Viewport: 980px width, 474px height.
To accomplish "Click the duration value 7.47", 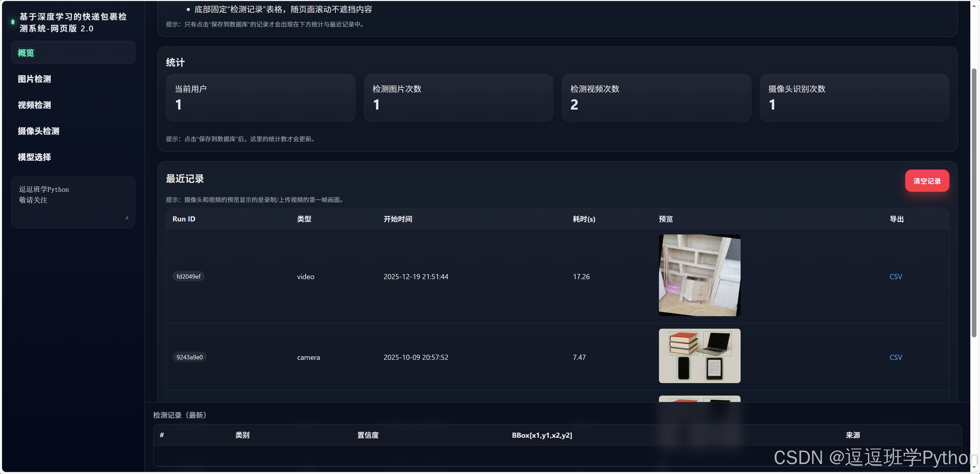I will 579,357.
